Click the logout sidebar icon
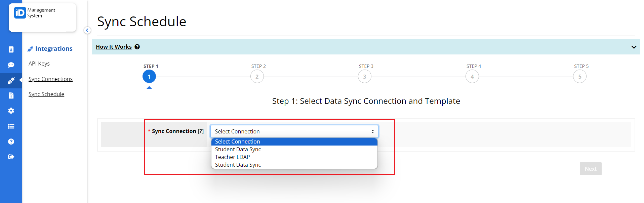Screen dimensions: 644x203 [x=11, y=157]
